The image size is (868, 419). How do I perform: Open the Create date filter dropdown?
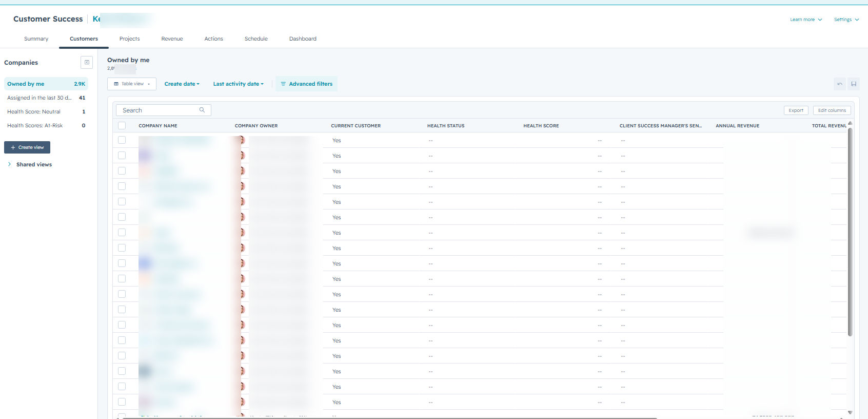182,84
